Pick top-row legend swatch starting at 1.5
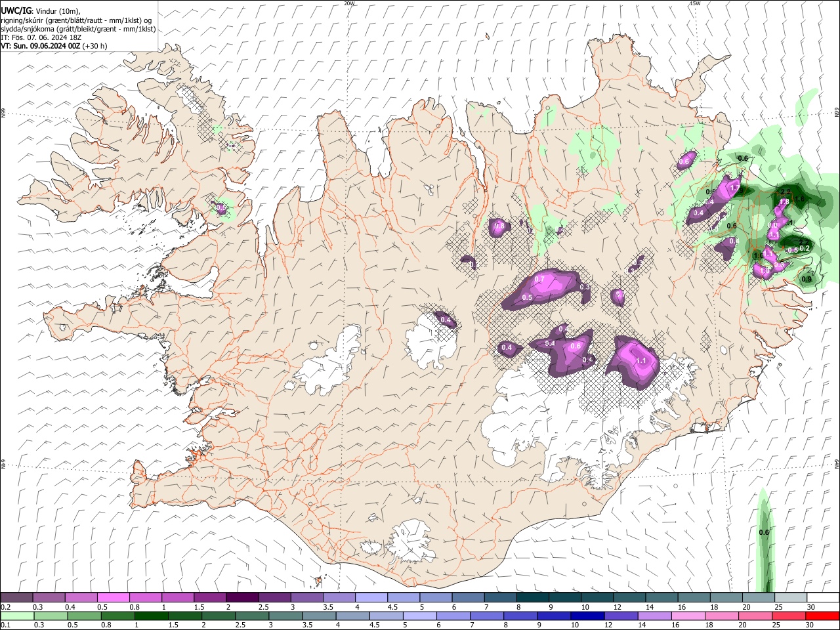 click(x=209, y=598)
